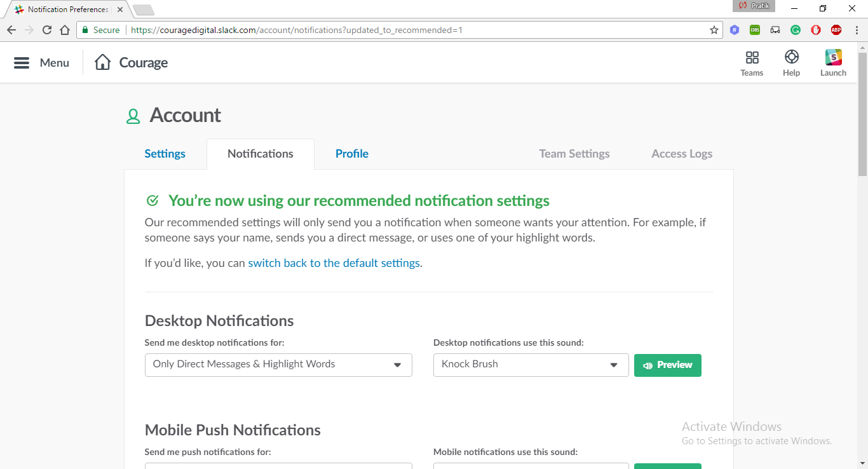This screenshot has height=469, width=868.
Task: Click the green checkmark icon beside heading
Action: pos(153,201)
